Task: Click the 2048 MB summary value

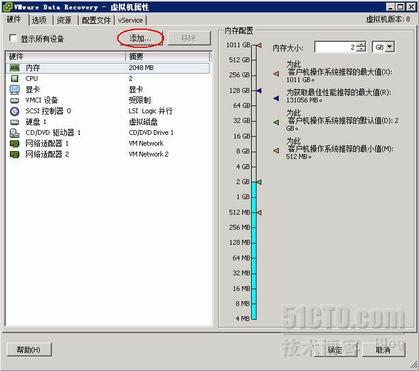Action: (141, 68)
